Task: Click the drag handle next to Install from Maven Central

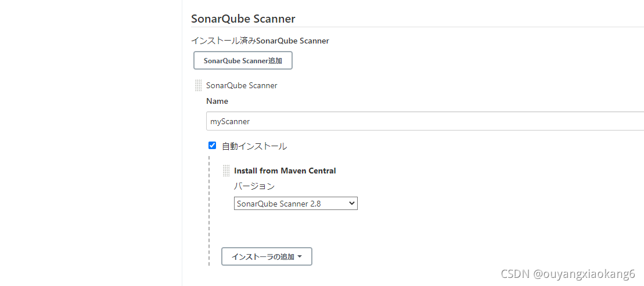Action: click(x=226, y=171)
